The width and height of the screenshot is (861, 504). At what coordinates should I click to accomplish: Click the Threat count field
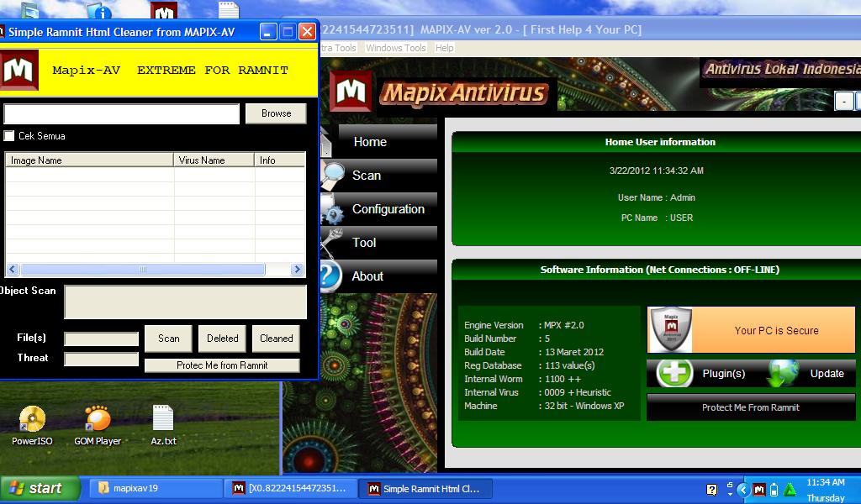point(102,360)
